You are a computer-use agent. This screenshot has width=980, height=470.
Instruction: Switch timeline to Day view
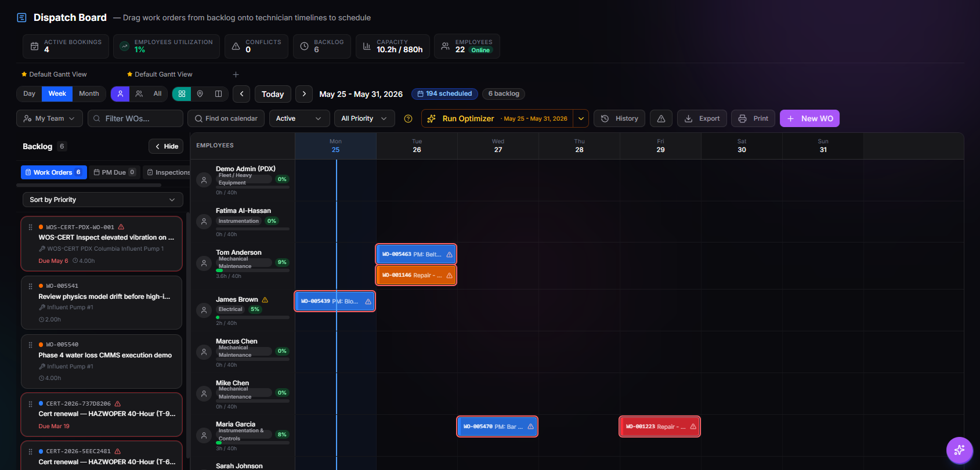click(x=29, y=93)
